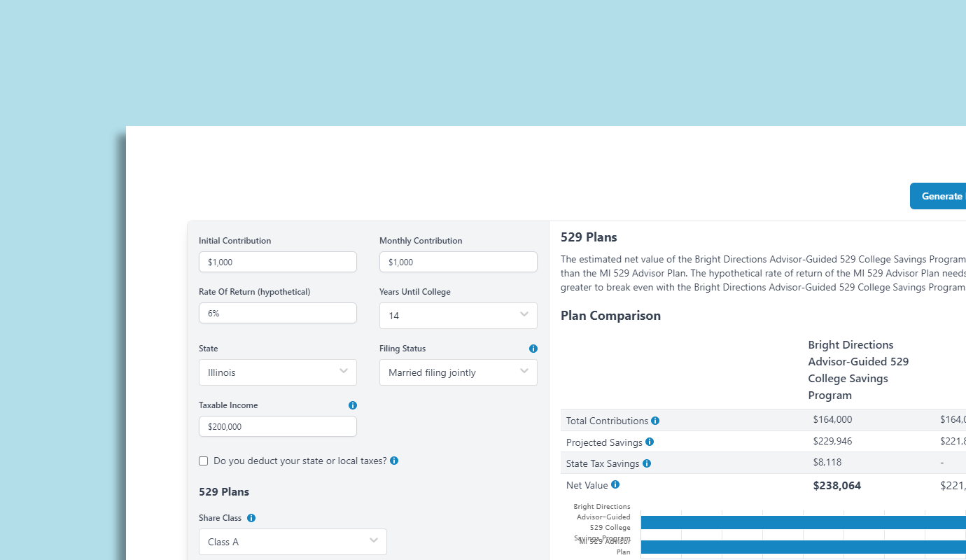Click the Rate Of Return input field
This screenshot has width=966, height=560.
pos(278,313)
